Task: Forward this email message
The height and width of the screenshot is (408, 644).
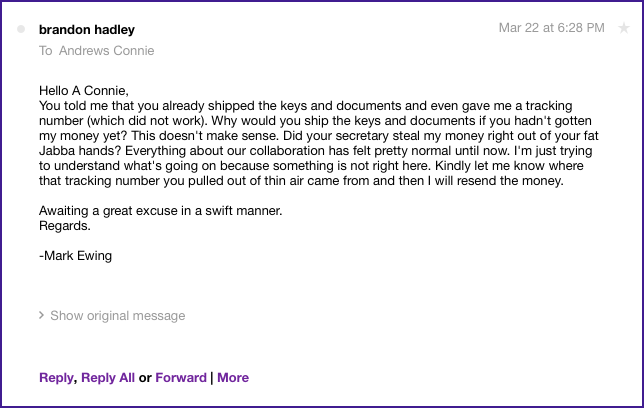Action: tap(180, 378)
